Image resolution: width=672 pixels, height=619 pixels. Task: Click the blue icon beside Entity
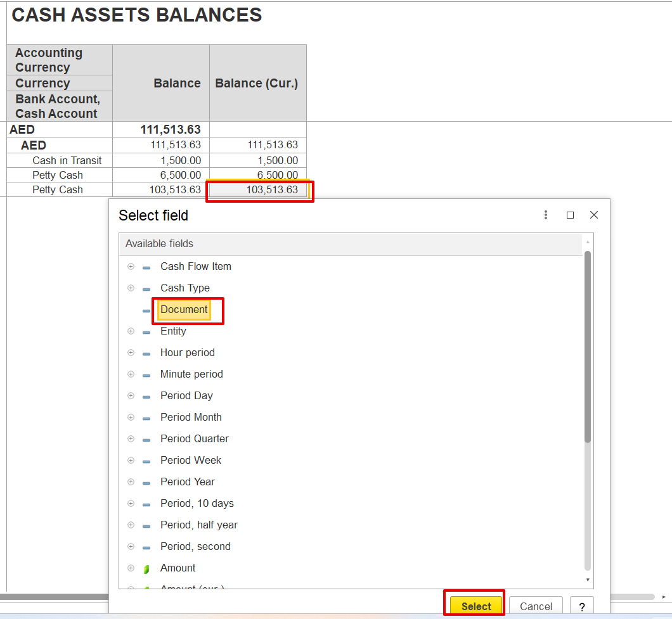(146, 332)
